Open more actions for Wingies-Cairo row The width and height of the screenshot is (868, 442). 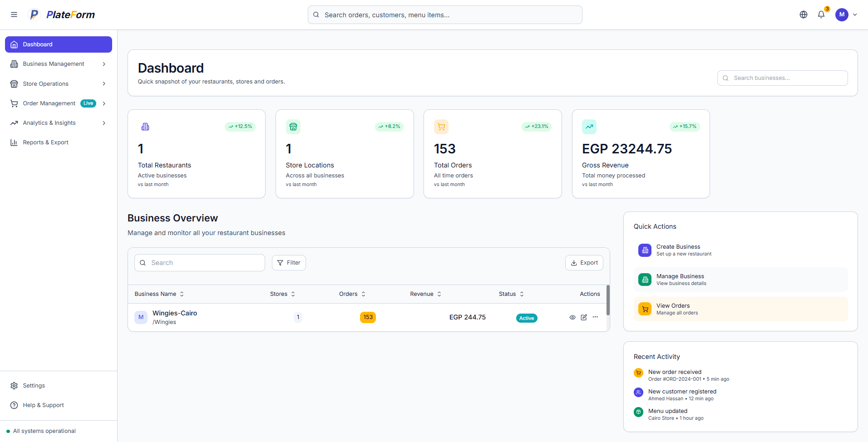pyautogui.click(x=595, y=317)
